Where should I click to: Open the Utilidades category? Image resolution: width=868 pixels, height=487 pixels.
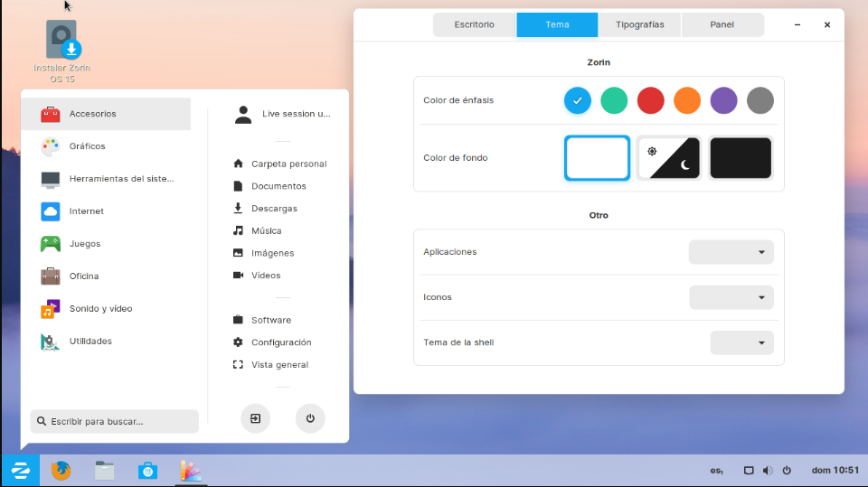tap(106, 341)
